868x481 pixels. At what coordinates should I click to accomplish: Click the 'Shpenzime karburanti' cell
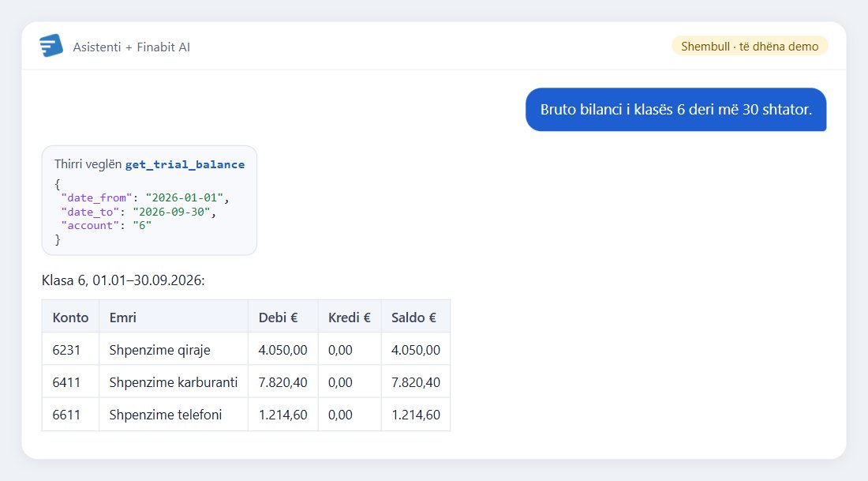click(174, 382)
